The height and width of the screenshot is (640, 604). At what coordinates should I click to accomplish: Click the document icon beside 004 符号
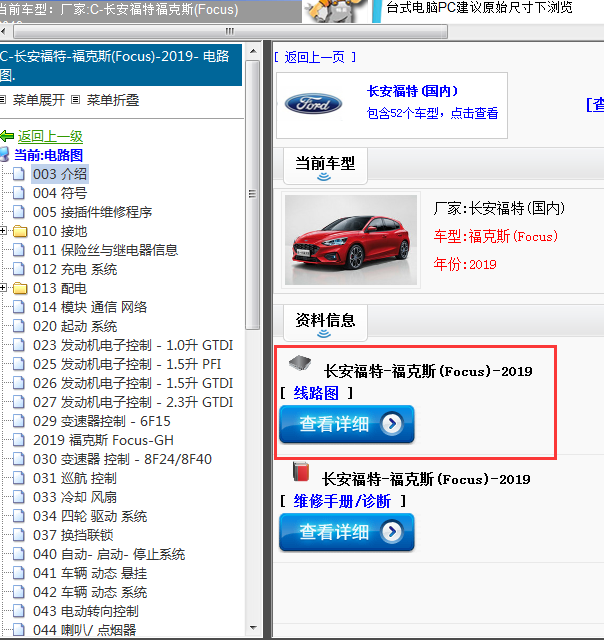[x=19, y=193]
